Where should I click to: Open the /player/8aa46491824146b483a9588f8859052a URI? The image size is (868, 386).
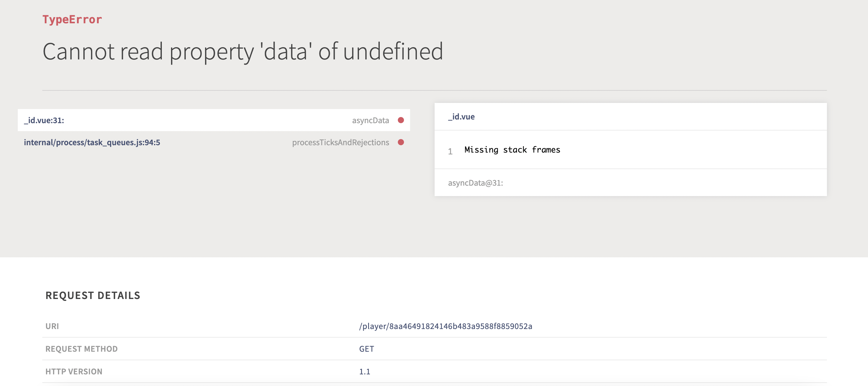pyautogui.click(x=445, y=326)
